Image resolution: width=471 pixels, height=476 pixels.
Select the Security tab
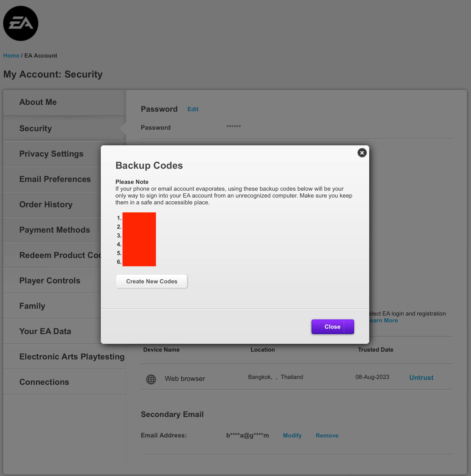36,128
